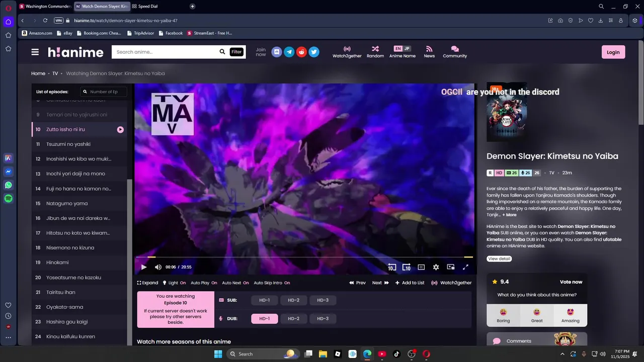Screen dimensions: 644x362
Task: Start Watch2gether below the player
Action: (x=451, y=283)
